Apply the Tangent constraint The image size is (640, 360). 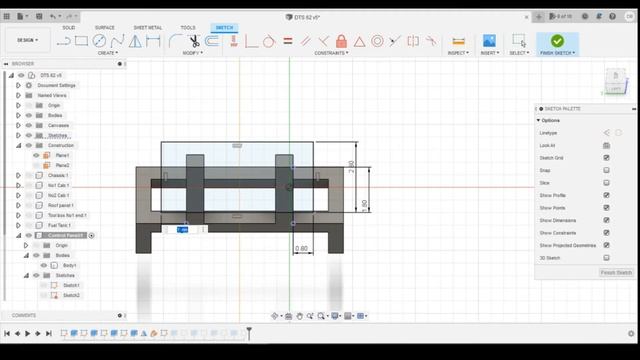point(269,41)
